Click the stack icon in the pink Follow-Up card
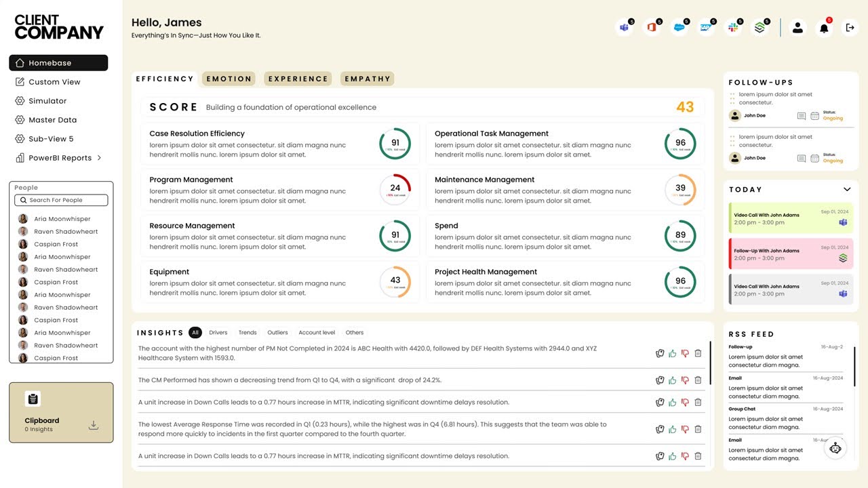This screenshot has width=868, height=488. coord(843,258)
